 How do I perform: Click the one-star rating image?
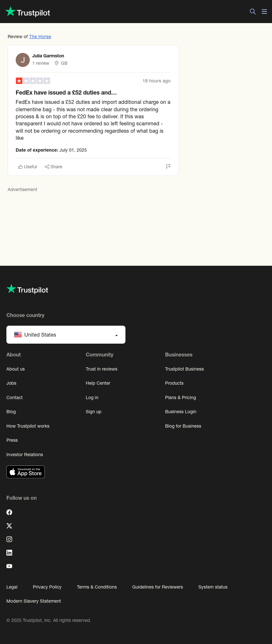coord(33,81)
